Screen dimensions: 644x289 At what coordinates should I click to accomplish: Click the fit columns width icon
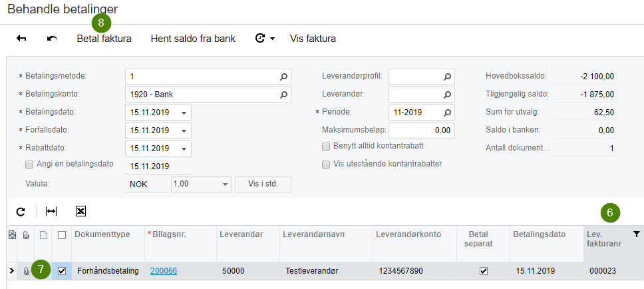pos(51,211)
